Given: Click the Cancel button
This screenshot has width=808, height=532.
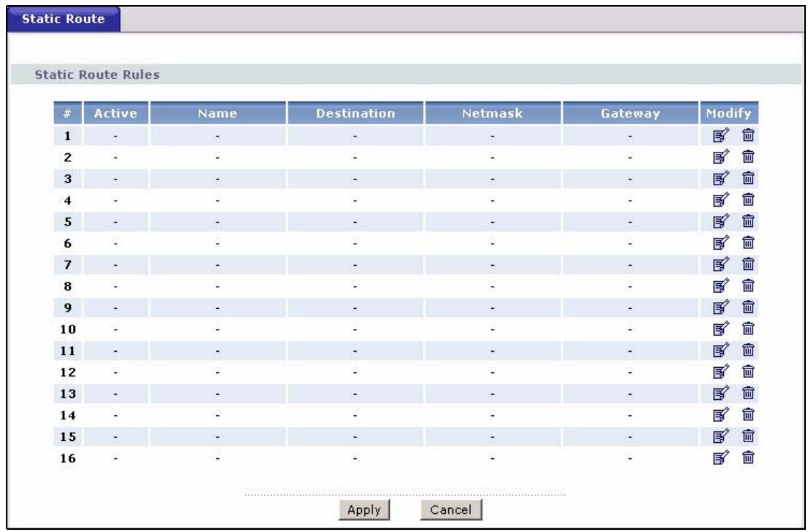Looking at the screenshot, I should [x=451, y=510].
